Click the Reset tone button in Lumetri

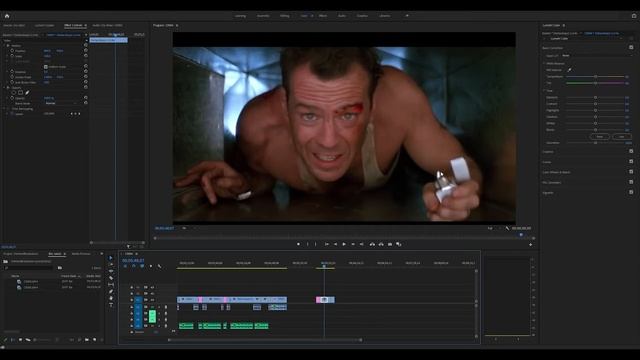click(600, 136)
